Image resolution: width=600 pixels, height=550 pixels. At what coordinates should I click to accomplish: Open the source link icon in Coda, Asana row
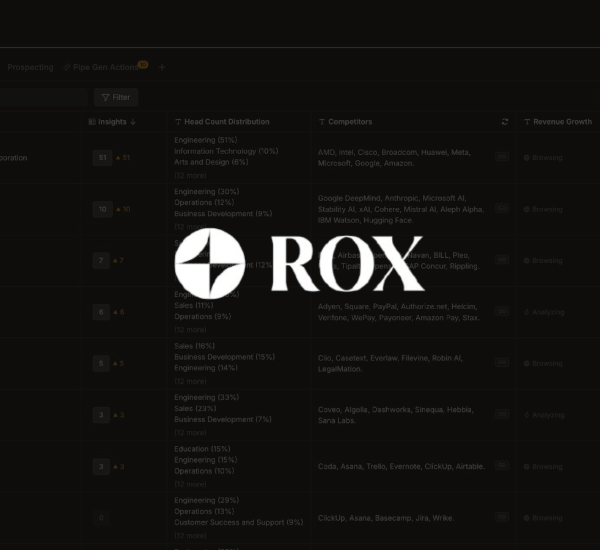point(502,465)
